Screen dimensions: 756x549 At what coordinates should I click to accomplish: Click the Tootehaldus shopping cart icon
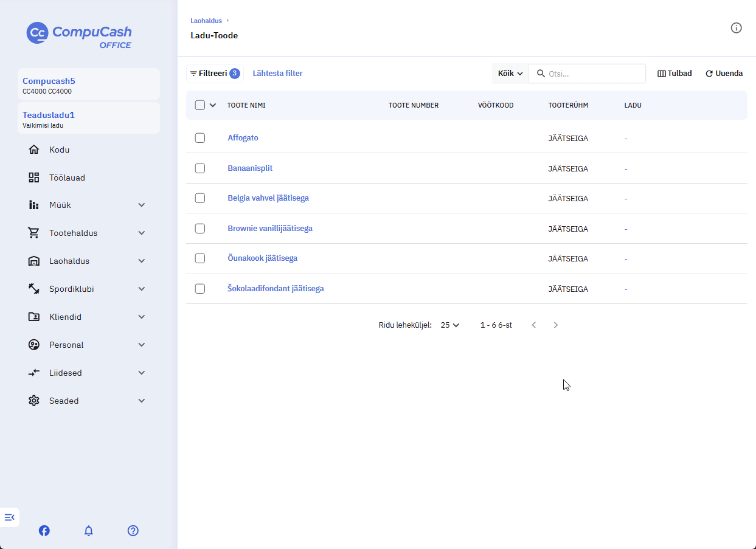click(34, 233)
